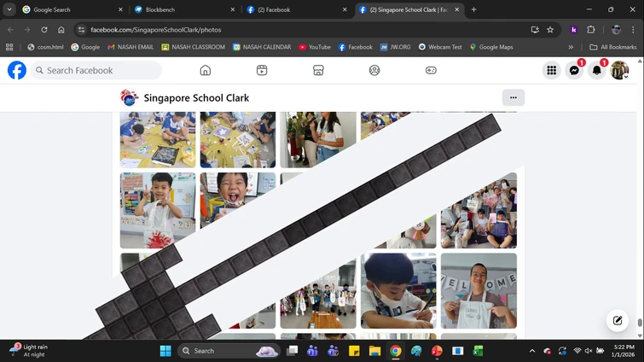Open cosm.html bookmark
644x362 pixels.
point(45,47)
